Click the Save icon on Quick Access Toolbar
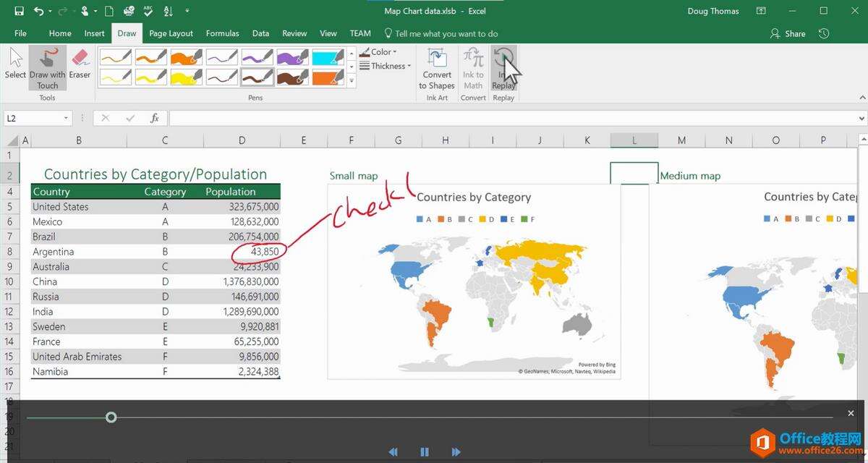868x463 pixels. click(x=18, y=10)
